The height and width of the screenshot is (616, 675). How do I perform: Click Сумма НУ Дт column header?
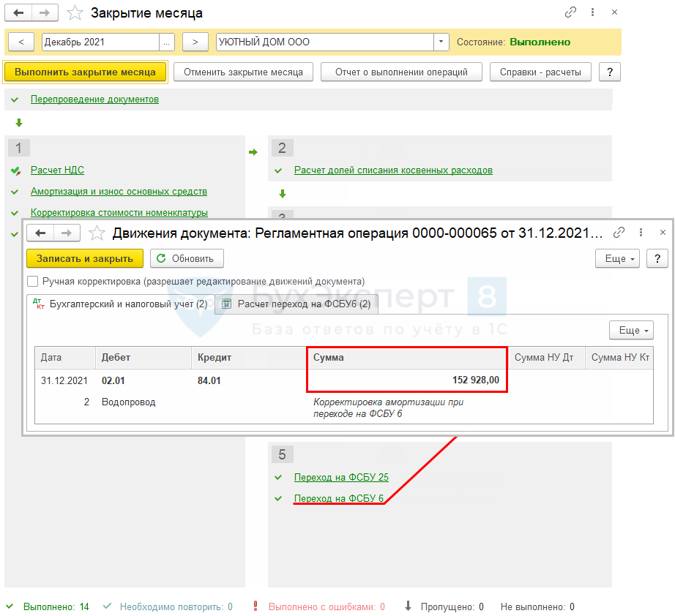(547, 358)
